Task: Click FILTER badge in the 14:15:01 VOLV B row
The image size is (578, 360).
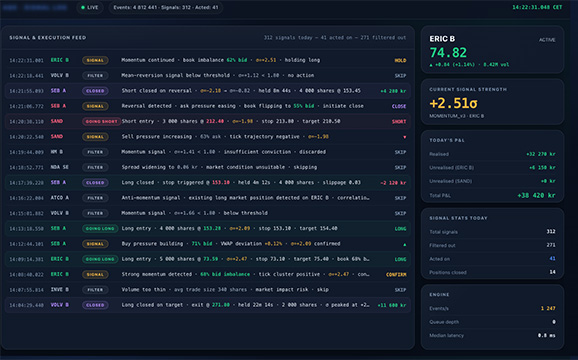Action: click(x=95, y=213)
